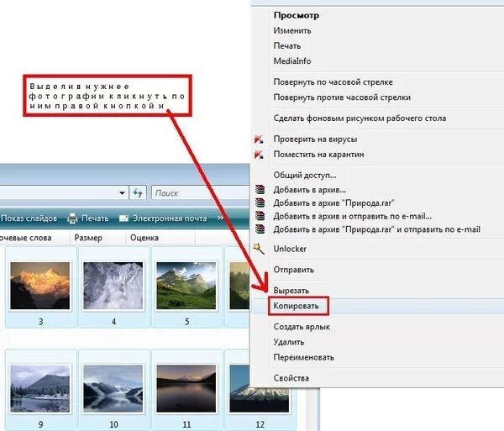504x431 pixels.
Task: Click the file name label 4
Action: 113,322
